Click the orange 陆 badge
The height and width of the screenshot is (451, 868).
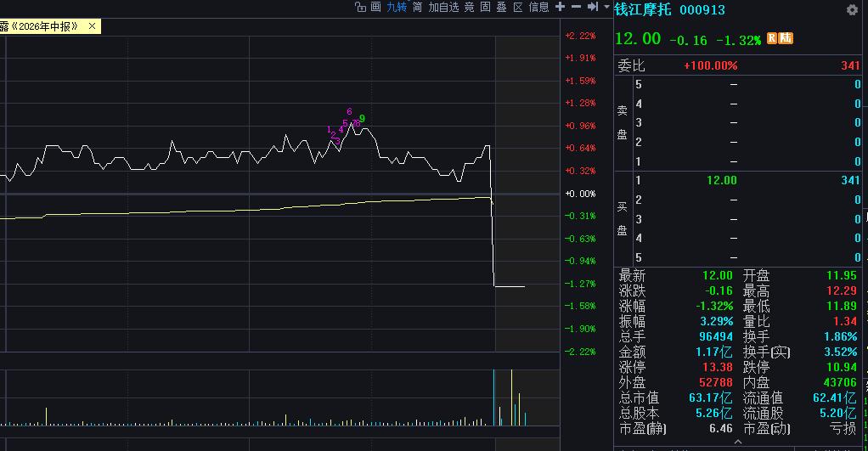pyautogui.click(x=786, y=38)
